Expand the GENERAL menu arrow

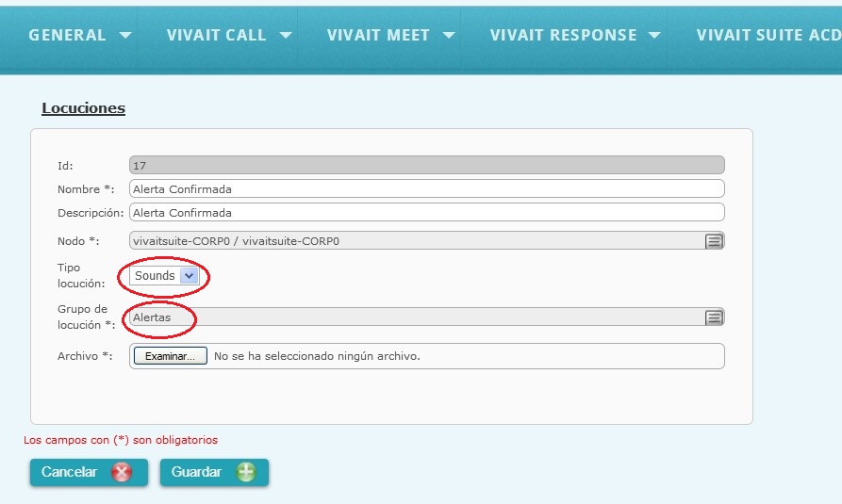click(x=125, y=36)
